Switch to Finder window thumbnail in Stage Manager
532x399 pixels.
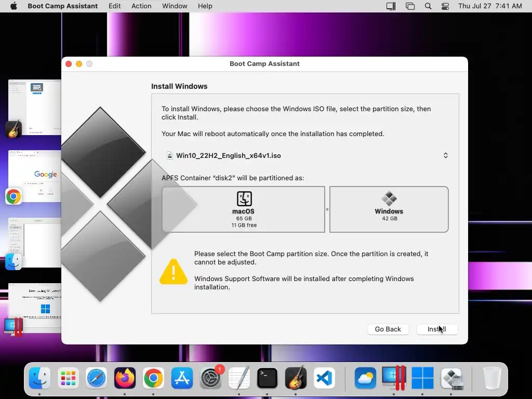[35, 243]
